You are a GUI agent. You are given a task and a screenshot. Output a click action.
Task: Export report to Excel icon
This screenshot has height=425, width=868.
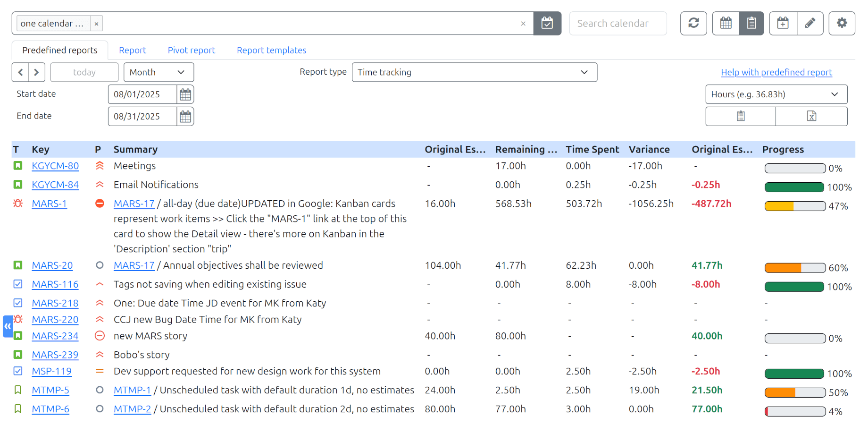point(811,116)
